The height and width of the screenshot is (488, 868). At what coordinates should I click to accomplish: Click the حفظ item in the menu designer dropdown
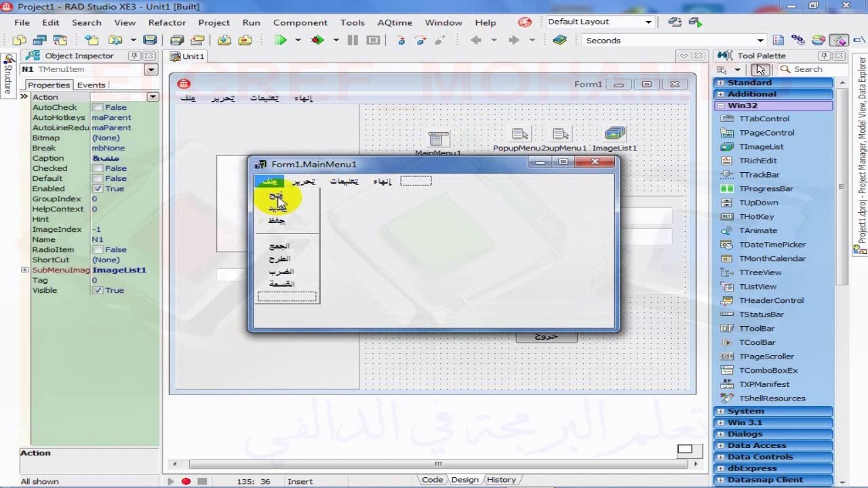277,220
